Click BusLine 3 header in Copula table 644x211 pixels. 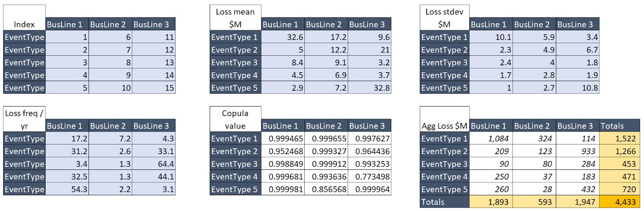coord(369,126)
